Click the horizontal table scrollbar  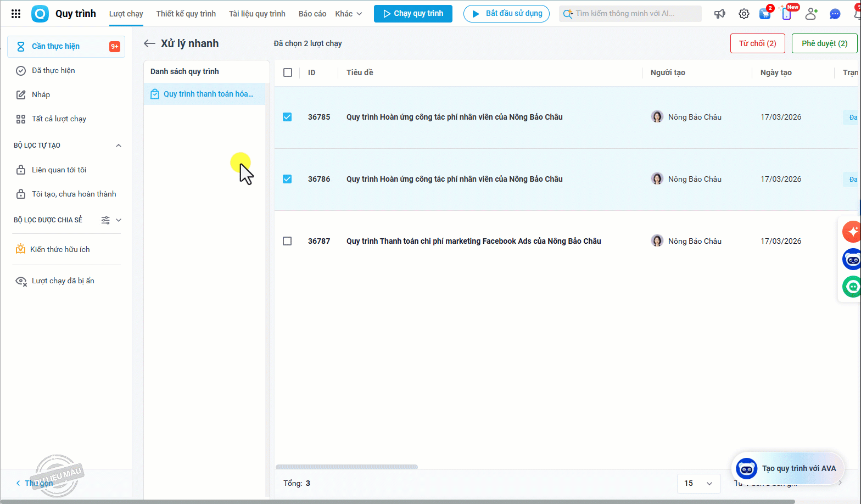(346, 467)
